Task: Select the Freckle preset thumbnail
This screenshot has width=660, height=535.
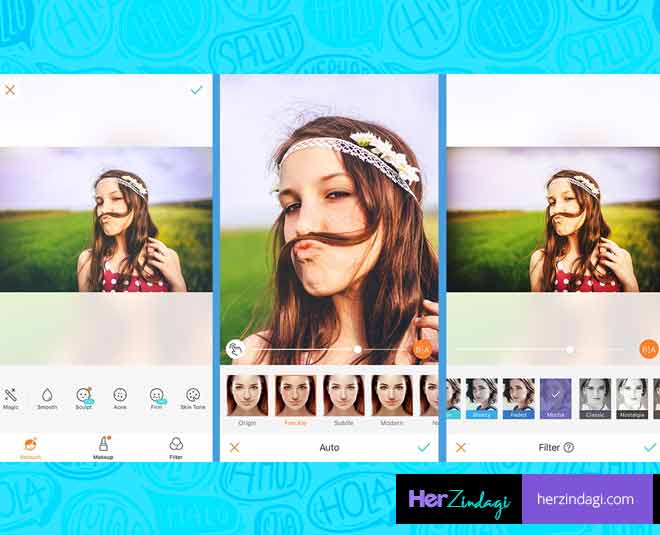Action: tap(295, 396)
